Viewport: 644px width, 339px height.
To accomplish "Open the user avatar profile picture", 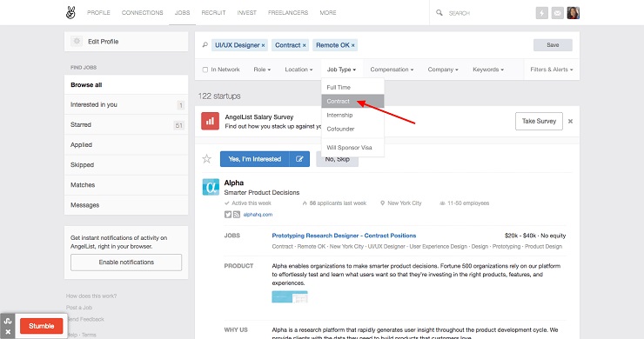I will point(574,13).
